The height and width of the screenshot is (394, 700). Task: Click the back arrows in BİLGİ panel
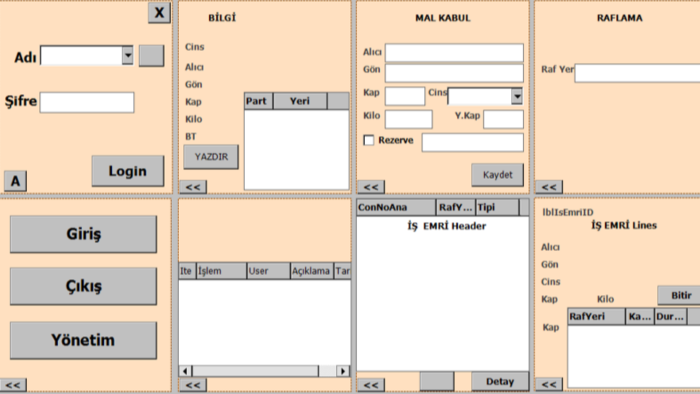coord(193,187)
